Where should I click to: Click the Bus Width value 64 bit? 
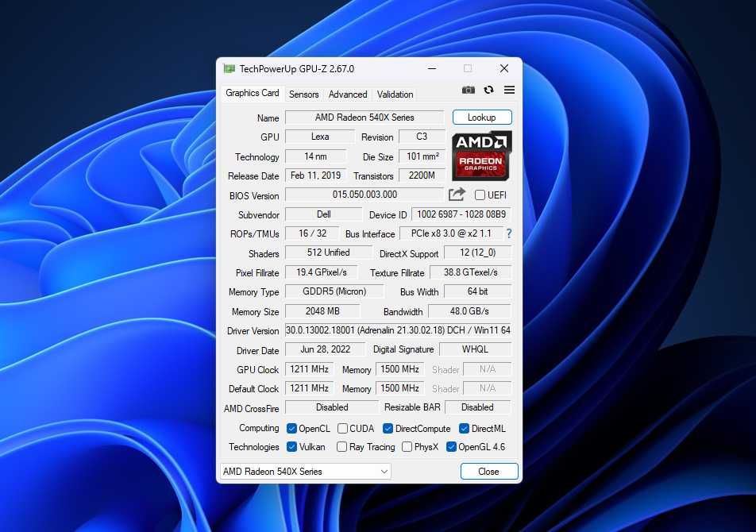point(477,291)
